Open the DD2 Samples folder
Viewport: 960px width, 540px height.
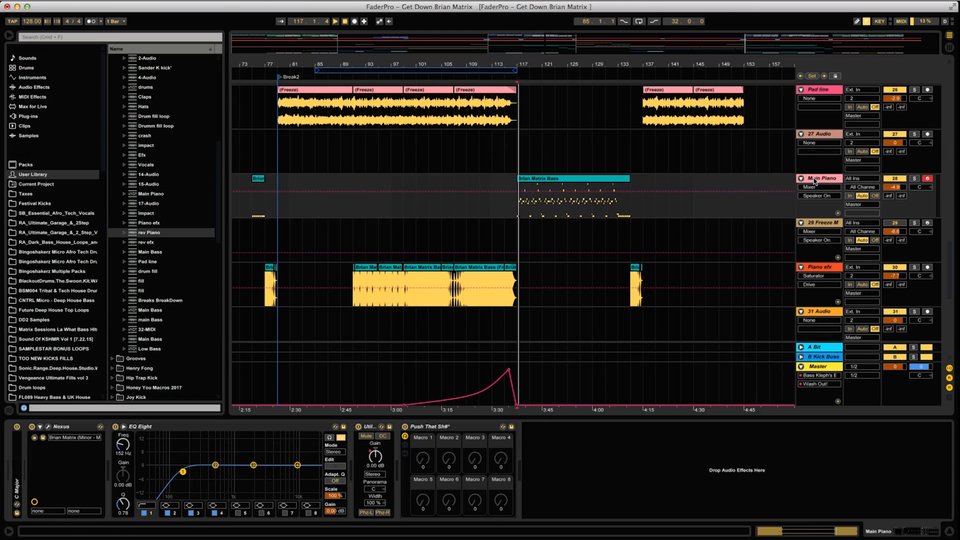point(34,320)
